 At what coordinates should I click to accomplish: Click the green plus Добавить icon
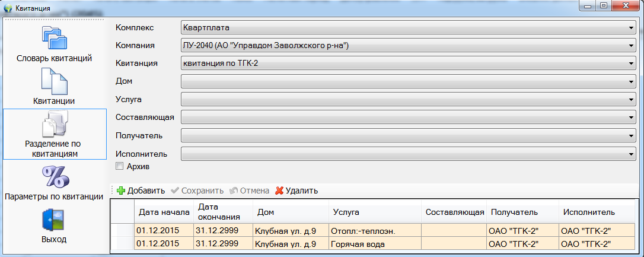121,191
